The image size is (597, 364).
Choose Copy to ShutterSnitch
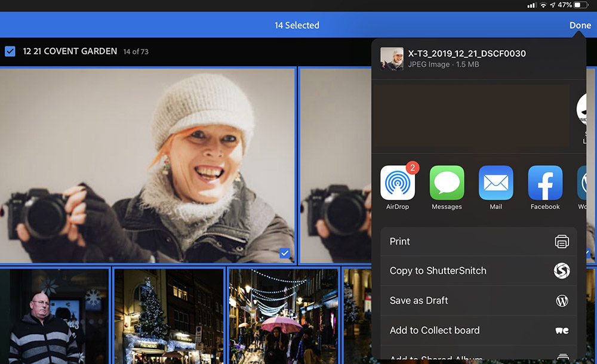(x=438, y=271)
